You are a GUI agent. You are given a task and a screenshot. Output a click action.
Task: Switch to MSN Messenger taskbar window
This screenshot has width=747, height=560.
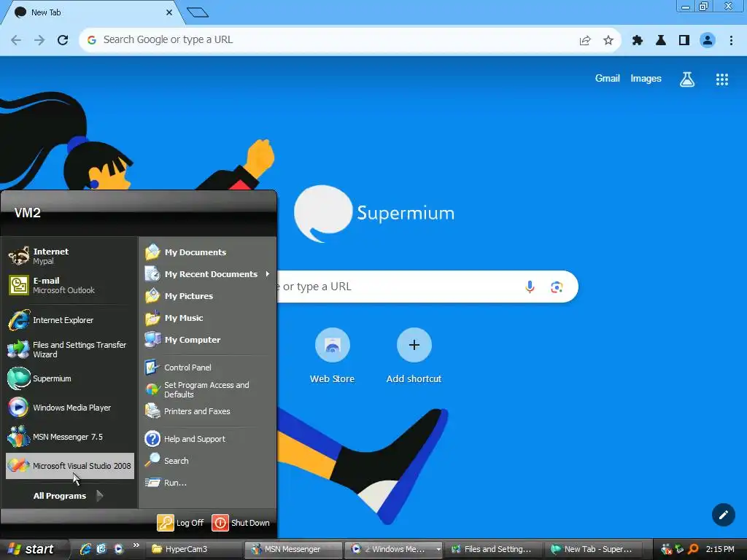293,549
